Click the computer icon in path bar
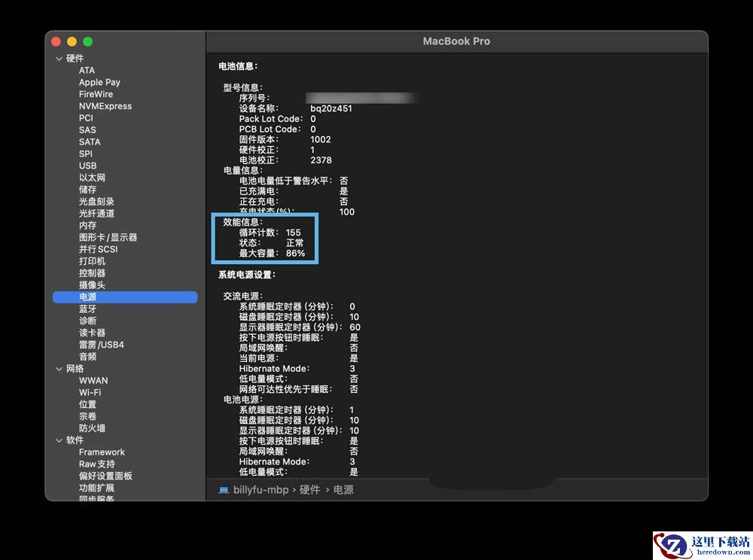Screen dimensions: 753x560 tap(224, 490)
